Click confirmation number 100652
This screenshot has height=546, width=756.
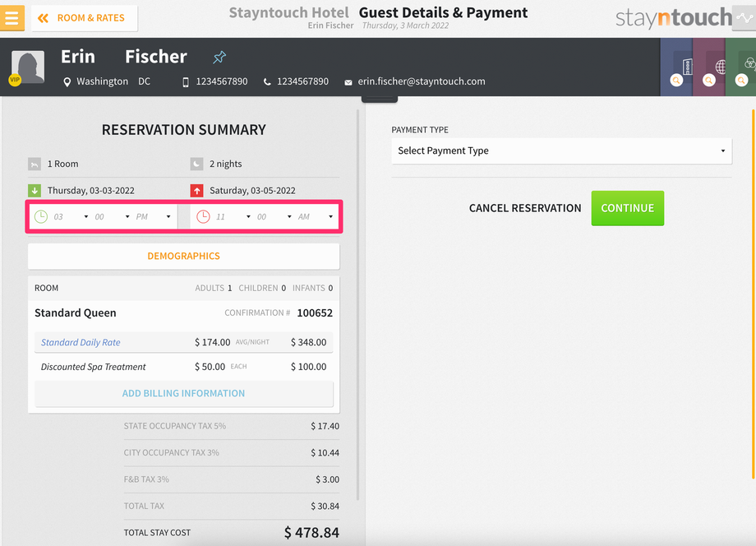315,313
